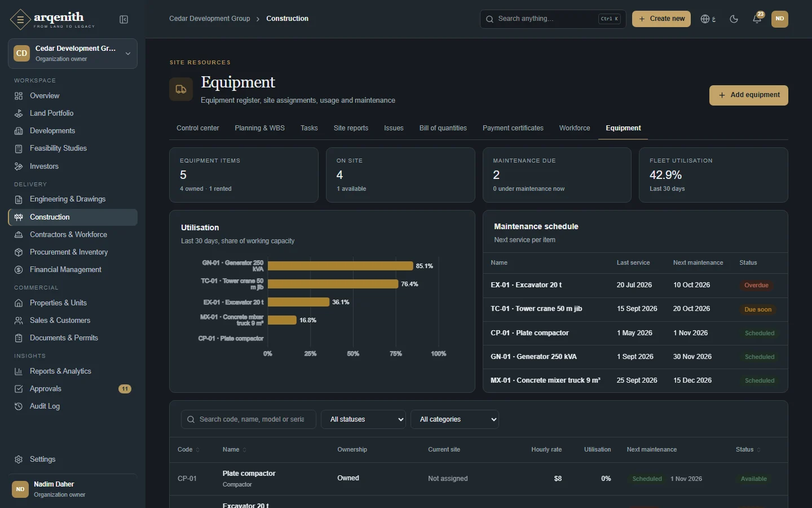Go to the Issues tab
812x508 pixels.
(394, 128)
